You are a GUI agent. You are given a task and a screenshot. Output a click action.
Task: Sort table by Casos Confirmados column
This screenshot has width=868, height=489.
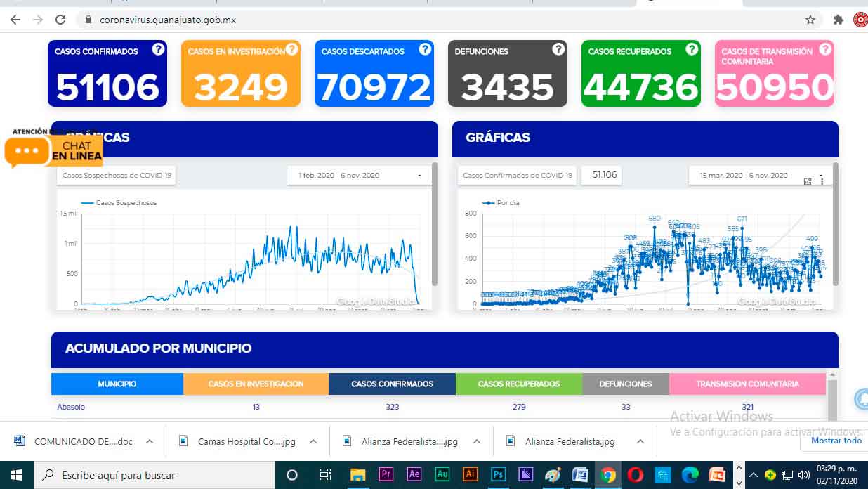[x=392, y=384]
